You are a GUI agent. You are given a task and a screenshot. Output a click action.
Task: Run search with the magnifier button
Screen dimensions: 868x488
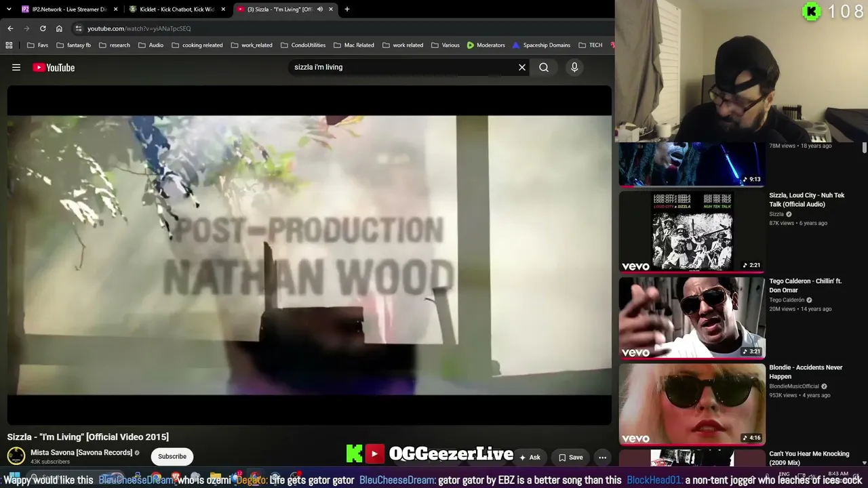pos(544,67)
